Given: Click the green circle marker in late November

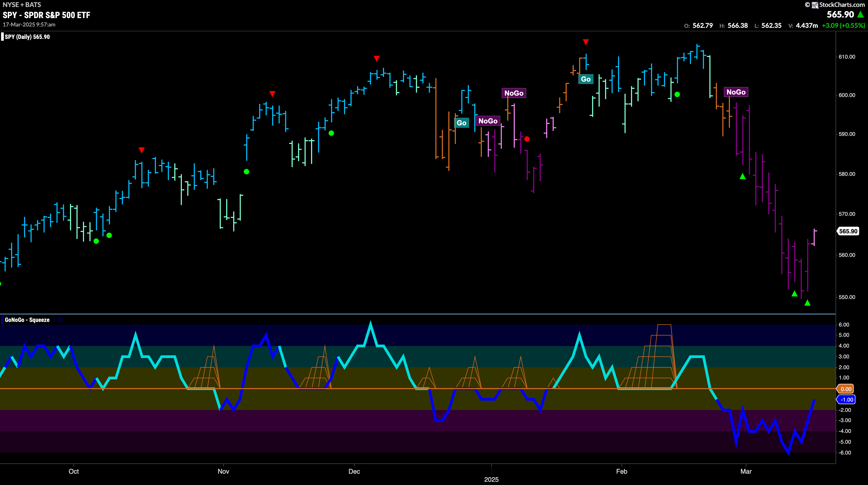Looking at the screenshot, I should pos(331,133).
